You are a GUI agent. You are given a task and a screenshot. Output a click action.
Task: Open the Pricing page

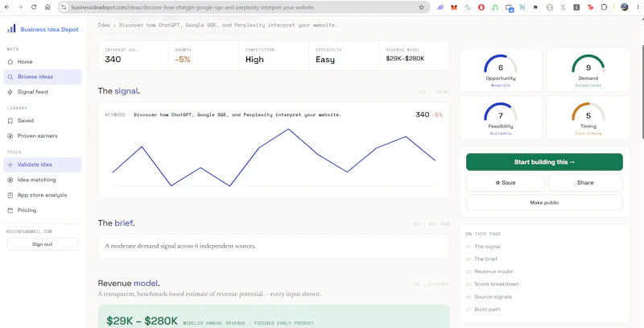43,210
